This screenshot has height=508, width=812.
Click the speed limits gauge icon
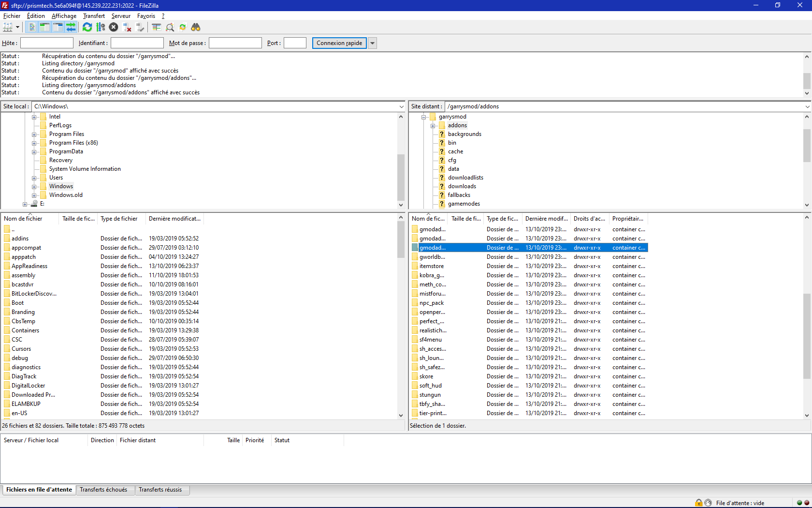tap(708, 503)
